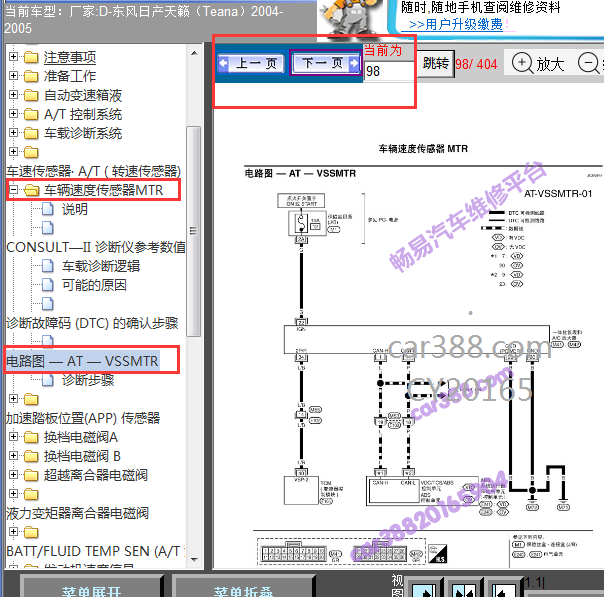The width and height of the screenshot is (604, 597).
Task: Open the 注意事项 tree item
Action: point(70,57)
